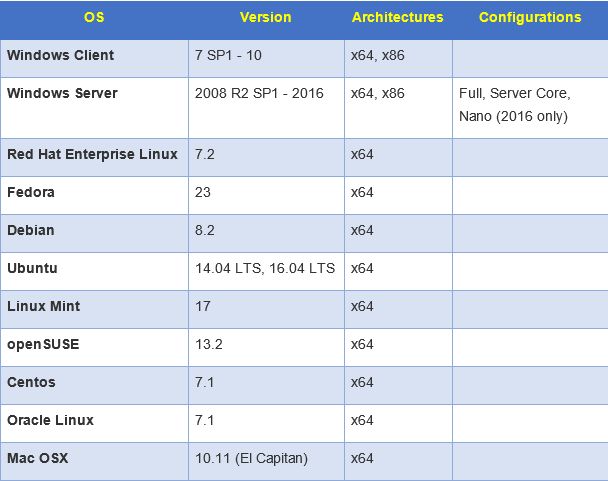608x481 pixels.
Task: Click the Fedora OS cell
Action: tap(31, 192)
